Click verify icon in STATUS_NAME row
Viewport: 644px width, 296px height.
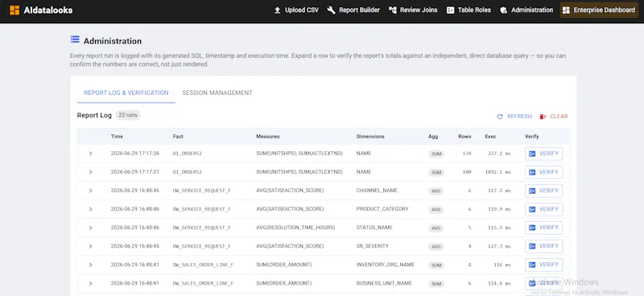click(532, 228)
